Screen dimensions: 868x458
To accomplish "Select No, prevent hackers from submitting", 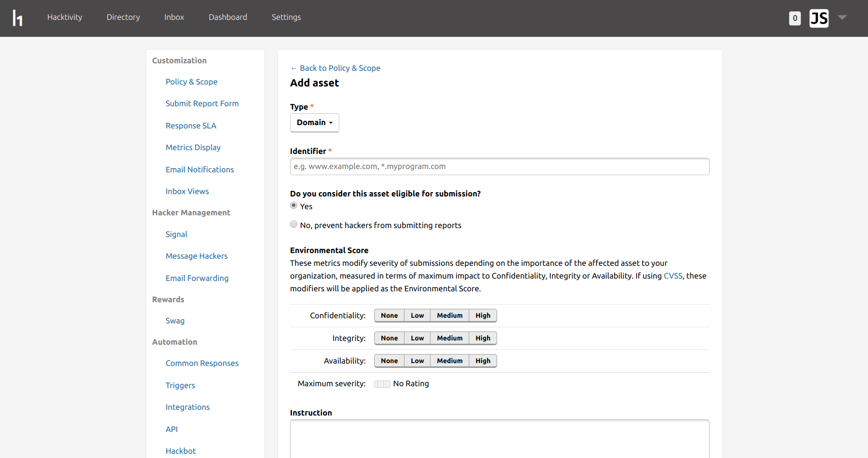I will [x=294, y=225].
